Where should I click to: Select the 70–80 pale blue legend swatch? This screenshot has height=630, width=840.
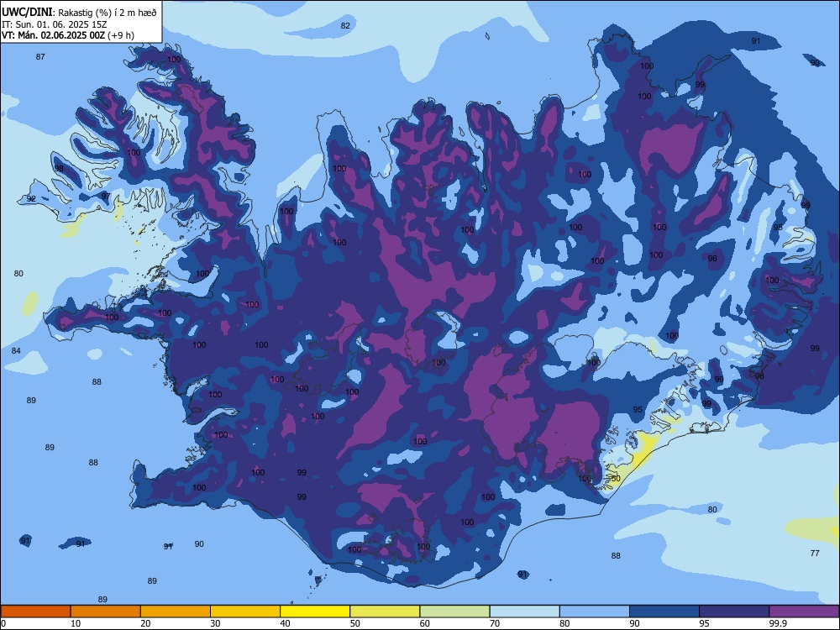(x=524, y=612)
